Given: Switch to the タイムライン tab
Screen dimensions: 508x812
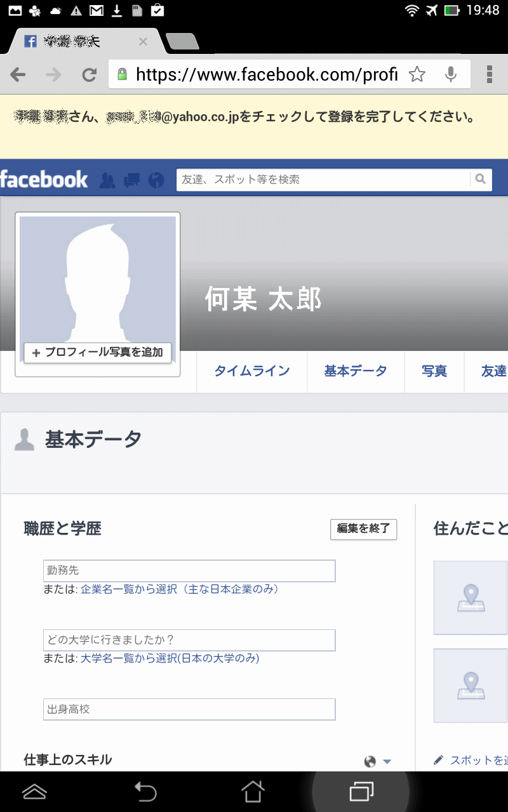Looking at the screenshot, I should coord(252,372).
